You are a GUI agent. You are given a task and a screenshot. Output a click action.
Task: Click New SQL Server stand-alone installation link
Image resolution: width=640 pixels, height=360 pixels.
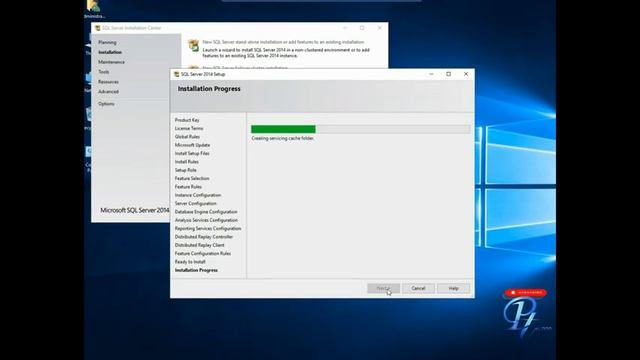[283, 42]
